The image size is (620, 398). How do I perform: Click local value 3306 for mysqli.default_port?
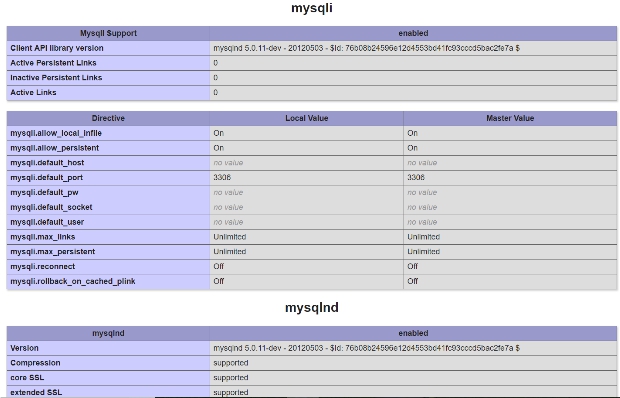[222, 177]
